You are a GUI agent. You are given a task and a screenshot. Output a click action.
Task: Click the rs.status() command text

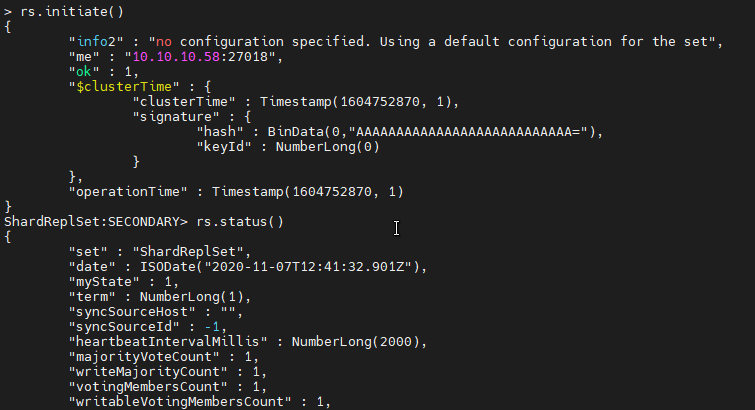[240, 222]
